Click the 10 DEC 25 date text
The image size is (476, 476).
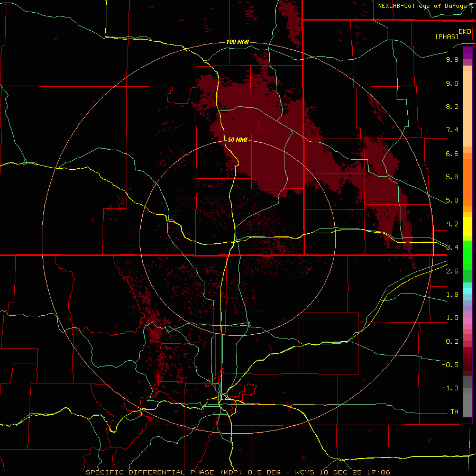(340, 472)
